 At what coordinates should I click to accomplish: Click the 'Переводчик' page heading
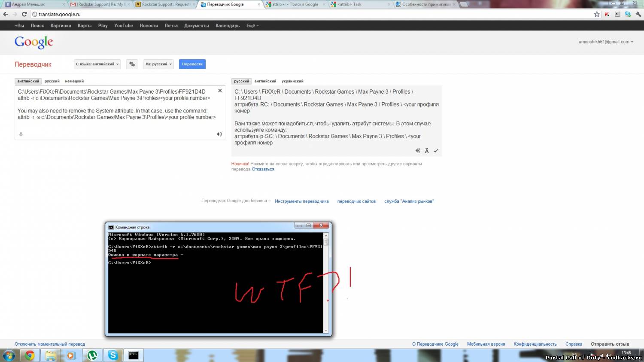coord(33,64)
